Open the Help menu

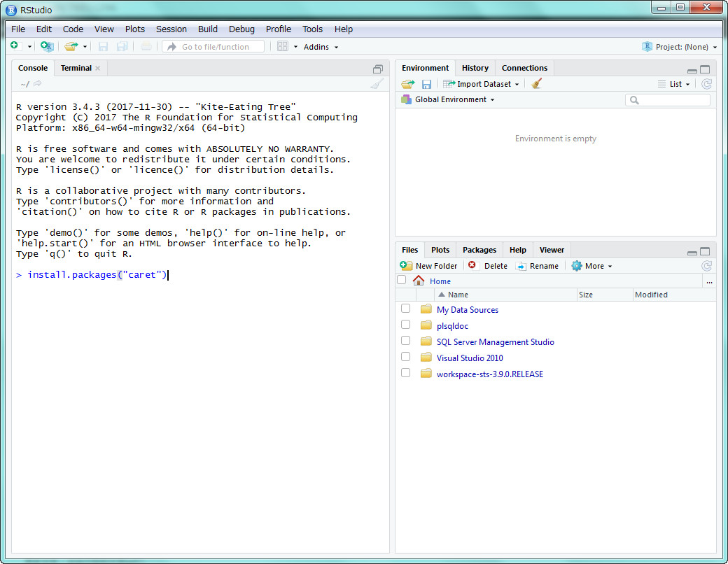[344, 29]
